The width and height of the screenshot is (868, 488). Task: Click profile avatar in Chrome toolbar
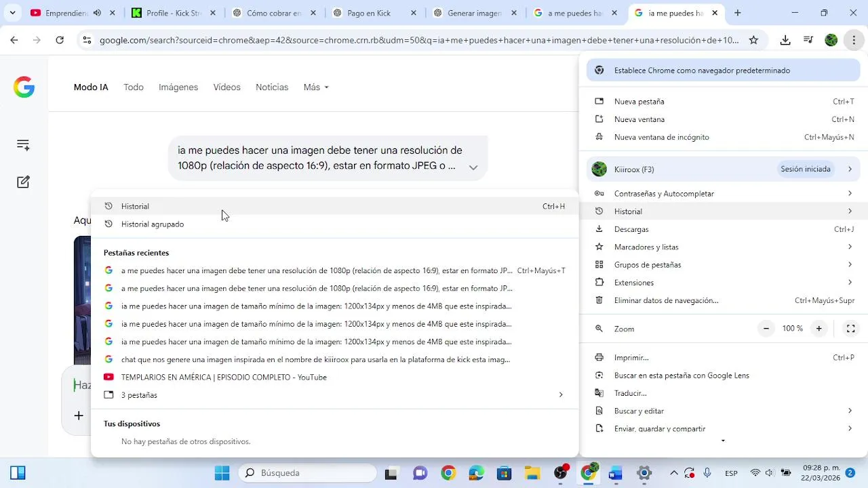tap(831, 40)
